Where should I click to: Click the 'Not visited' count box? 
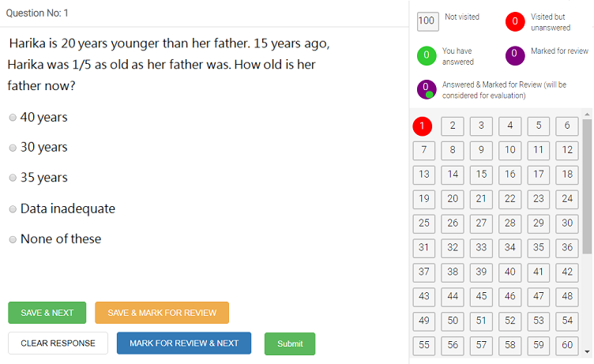click(x=427, y=21)
